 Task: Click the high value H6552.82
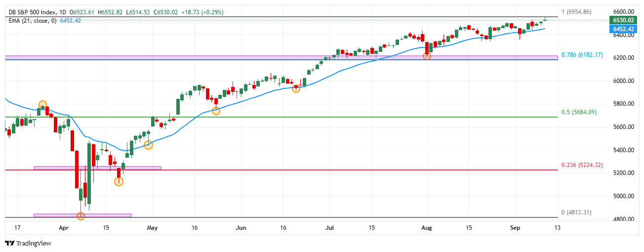(111, 12)
